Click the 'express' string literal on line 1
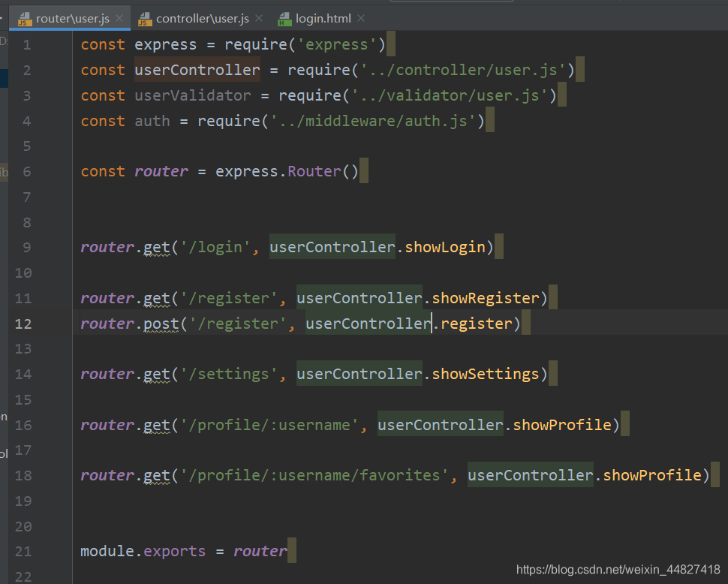728x584 pixels. (x=337, y=45)
